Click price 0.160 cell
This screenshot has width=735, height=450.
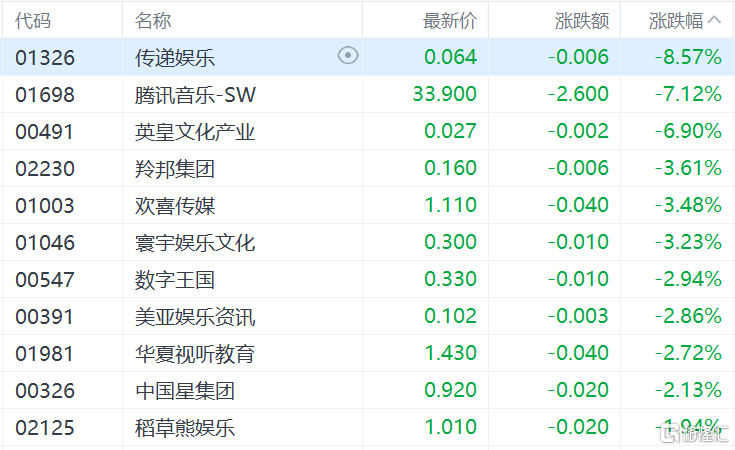tap(450, 168)
